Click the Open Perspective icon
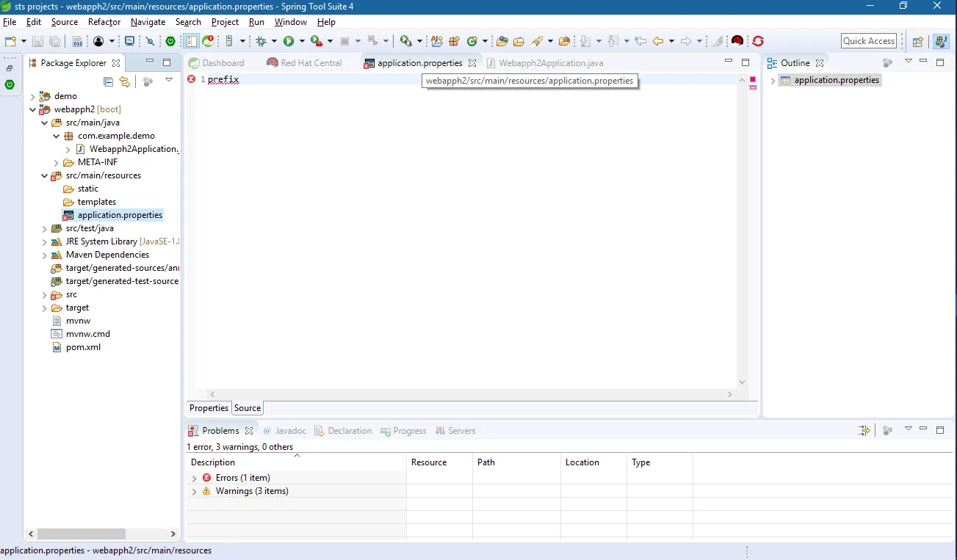957x560 pixels. coord(917,42)
